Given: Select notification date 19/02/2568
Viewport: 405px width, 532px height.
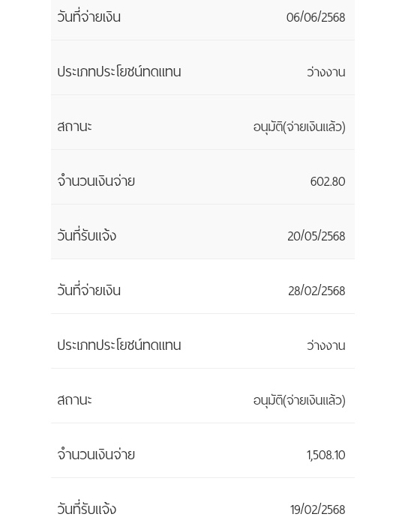Looking at the screenshot, I should [317, 510].
